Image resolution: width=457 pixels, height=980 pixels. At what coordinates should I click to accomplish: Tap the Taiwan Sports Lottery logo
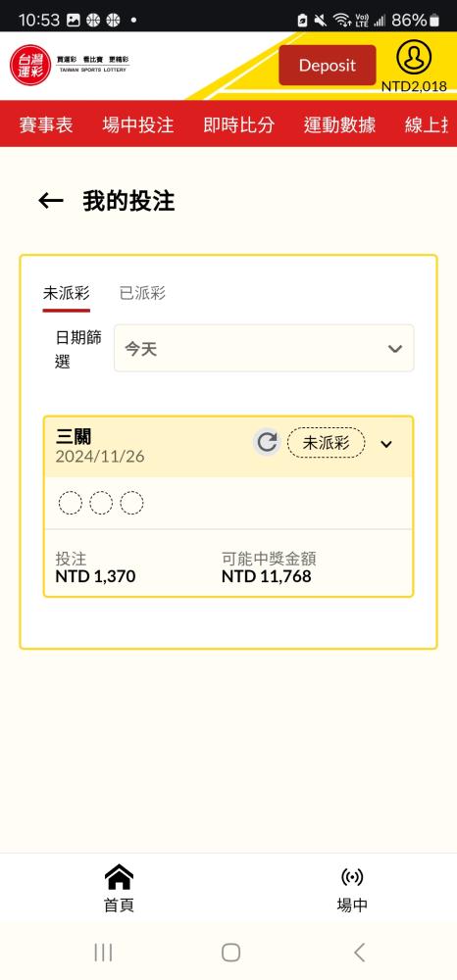click(x=70, y=65)
